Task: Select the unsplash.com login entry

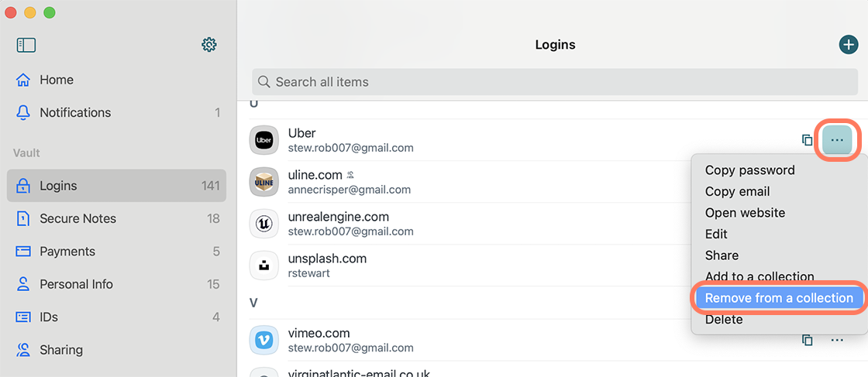Action: [x=465, y=266]
